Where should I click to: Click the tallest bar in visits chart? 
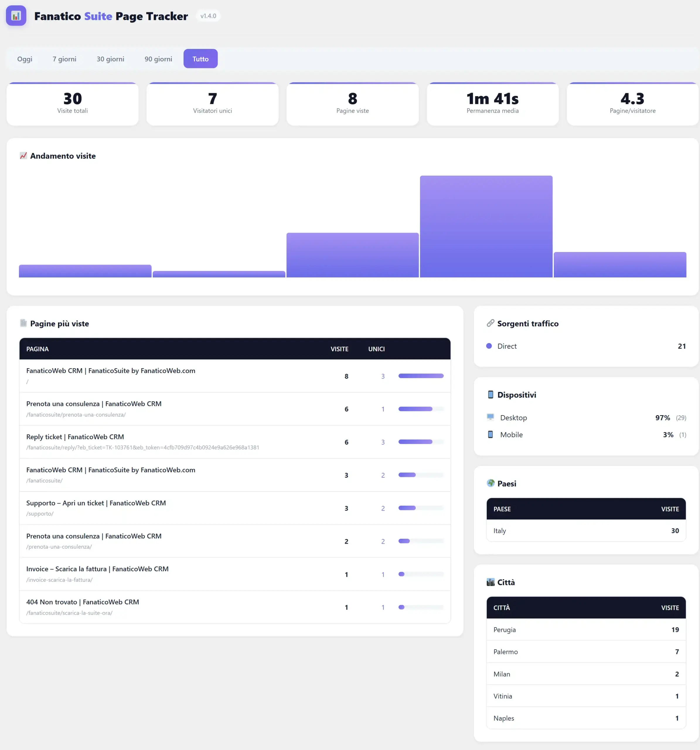(486, 226)
